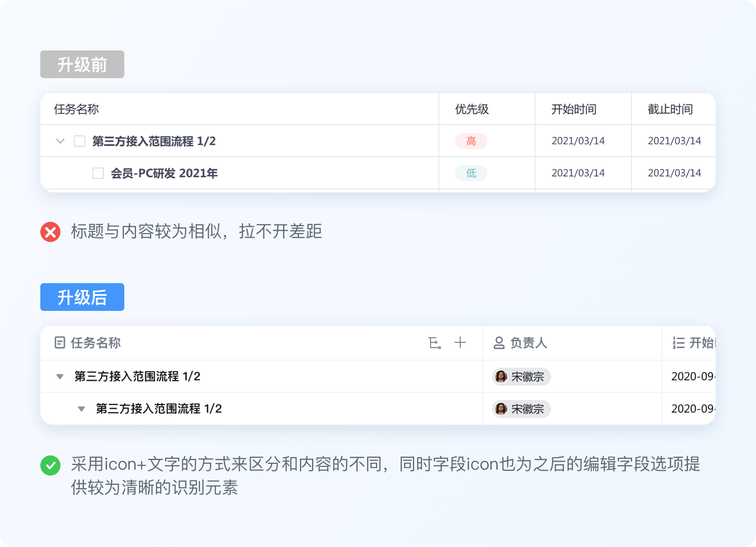Check the 第三方接入范围流程 1/2 checkbox

pyautogui.click(x=80, y=141)
